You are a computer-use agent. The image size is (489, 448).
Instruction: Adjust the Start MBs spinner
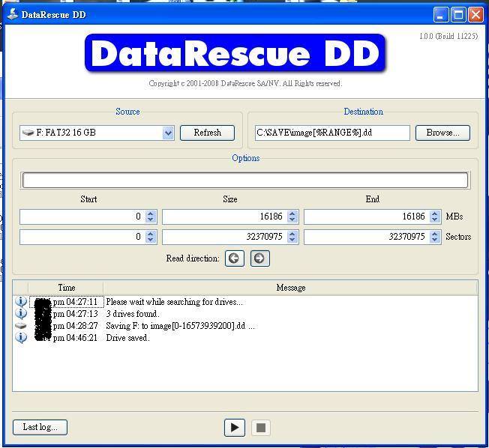tap(151, 217)
